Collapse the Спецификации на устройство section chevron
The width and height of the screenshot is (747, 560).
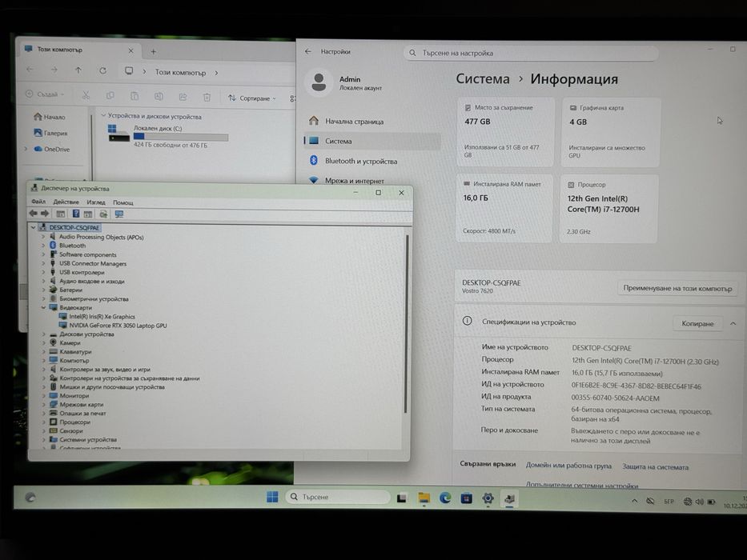[x=733, y=323]
